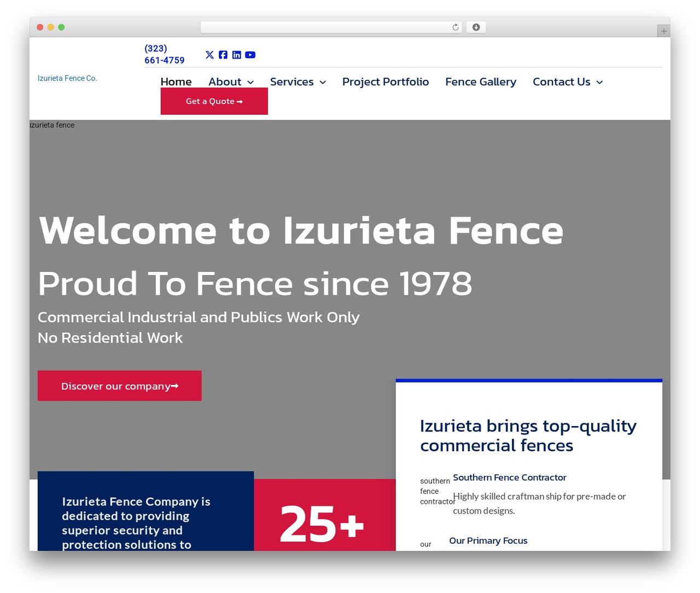Click the Southern Fence Contractor heading
Screen dimensions: 700x593
pos(510,478)
